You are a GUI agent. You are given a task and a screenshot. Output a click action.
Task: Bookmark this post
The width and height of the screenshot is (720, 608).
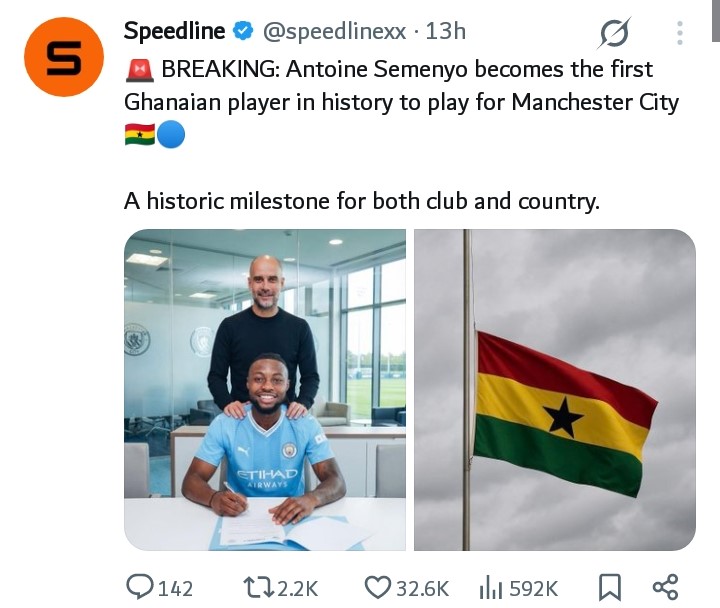click(x=607, y=587)
